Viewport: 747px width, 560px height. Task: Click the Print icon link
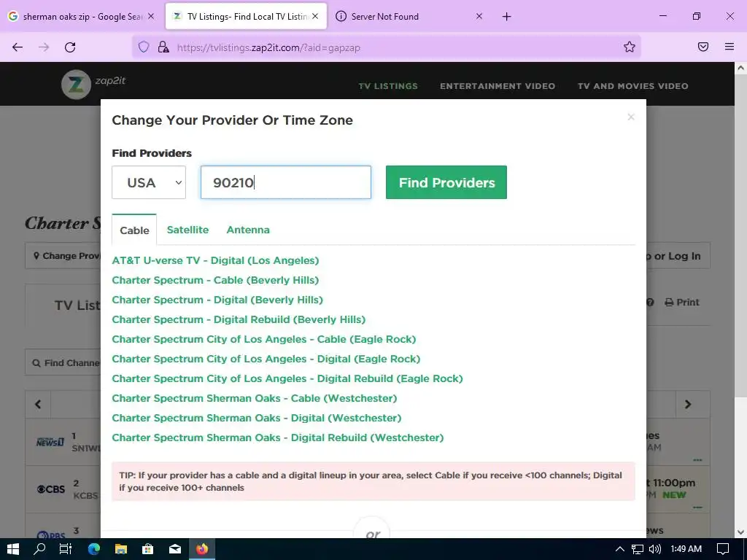[x=682, y=303]
